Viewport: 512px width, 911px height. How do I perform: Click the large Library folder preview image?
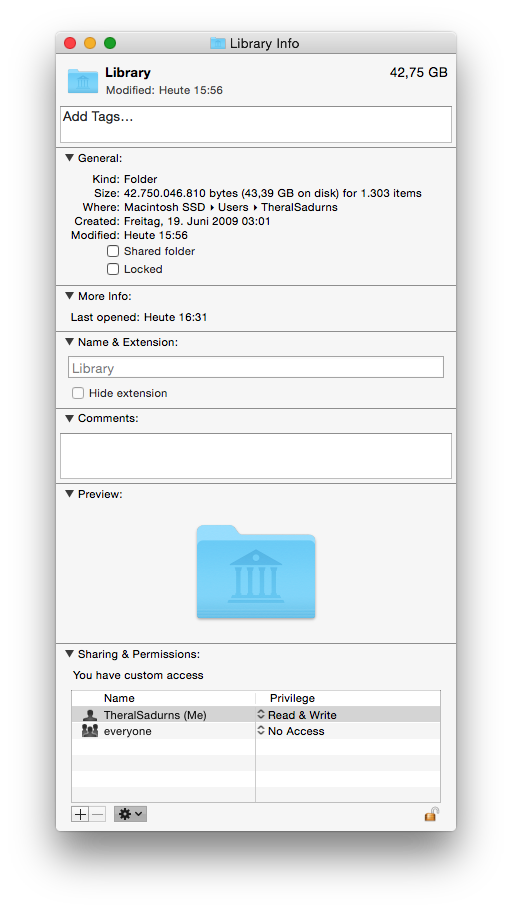click(256, 572)
